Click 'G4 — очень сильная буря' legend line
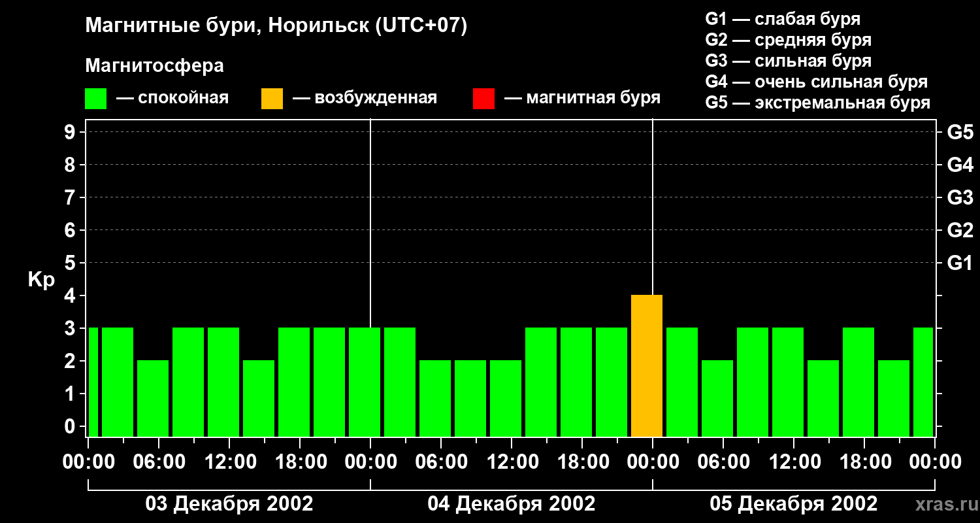Image resolution: width=980 pixels, height=523 pixels. coord(816,82)
